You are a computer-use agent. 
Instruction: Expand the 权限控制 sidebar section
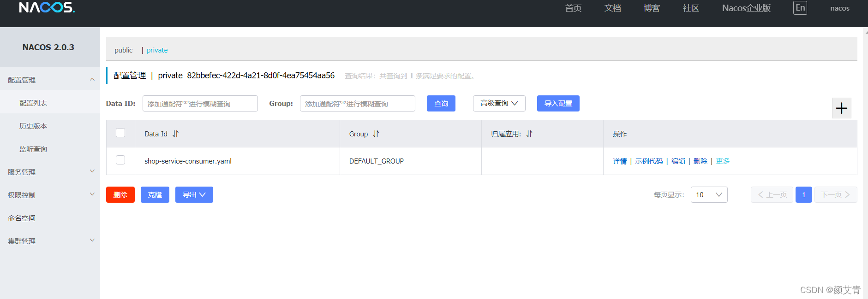[x=50, y=195]
